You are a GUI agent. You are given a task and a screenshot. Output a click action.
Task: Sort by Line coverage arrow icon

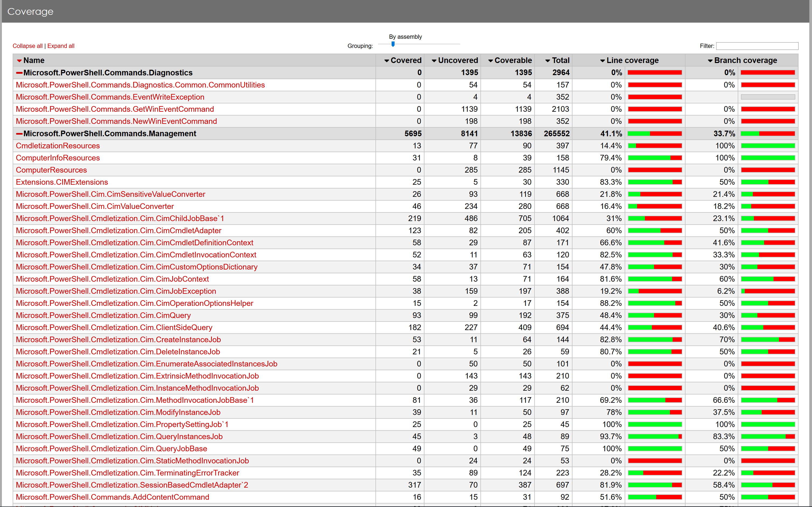point(602,61)
